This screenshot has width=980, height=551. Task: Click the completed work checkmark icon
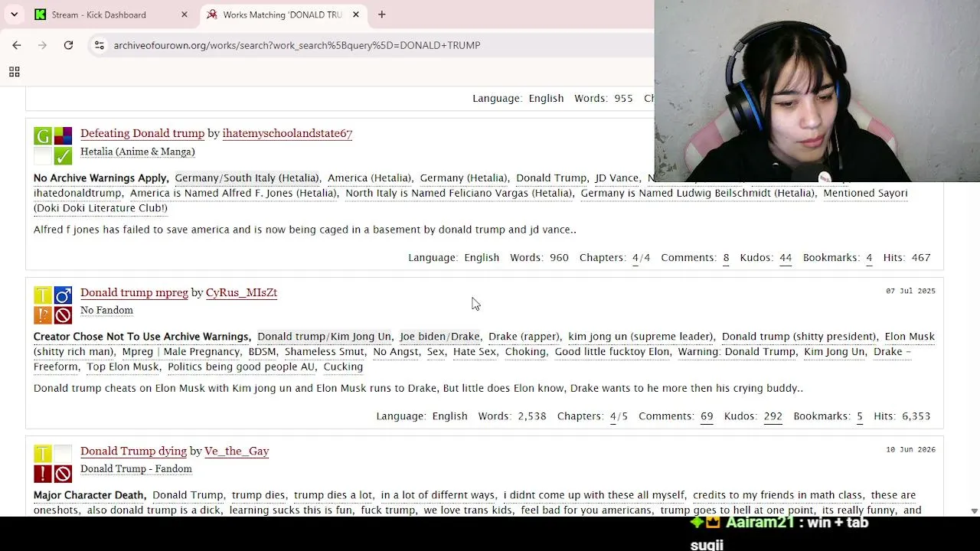63,156
